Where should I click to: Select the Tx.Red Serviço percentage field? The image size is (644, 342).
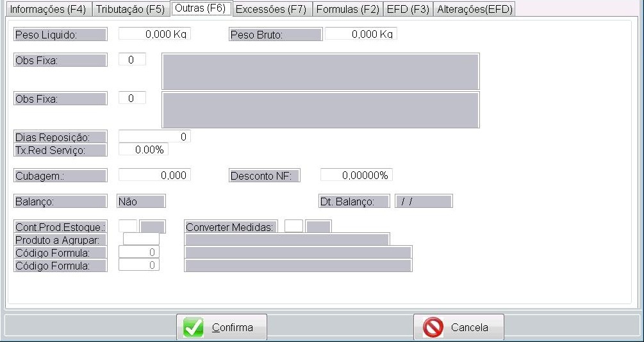pyautogui.click(x=143, y=150)
